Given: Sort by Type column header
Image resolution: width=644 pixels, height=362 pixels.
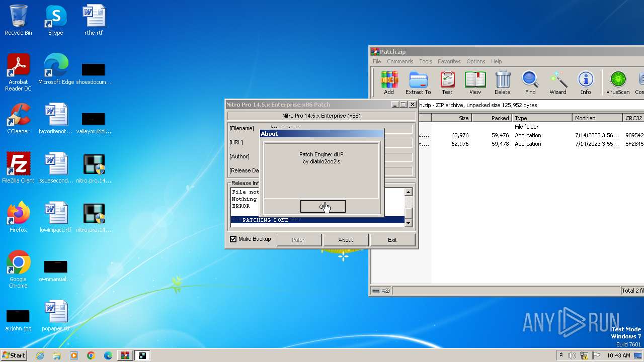Looking at the screenshot, I should [542, 118].
